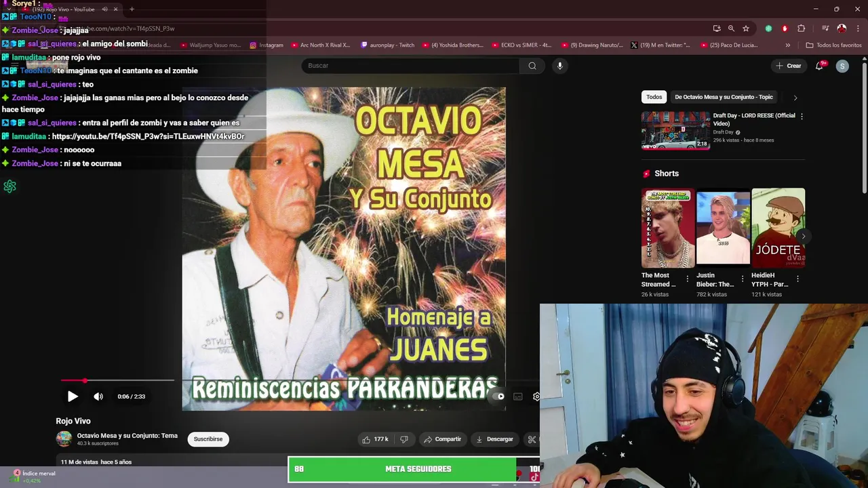
Task: Like the video with 177 k likes
Action: [x=375, y=439]
